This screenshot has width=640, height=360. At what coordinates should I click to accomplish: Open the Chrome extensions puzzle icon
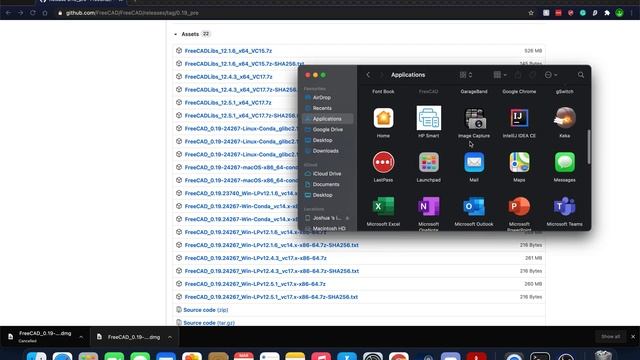coord(607,13)
